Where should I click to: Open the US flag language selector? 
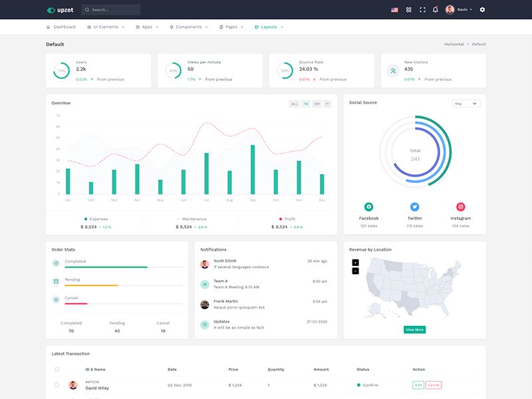394,10
